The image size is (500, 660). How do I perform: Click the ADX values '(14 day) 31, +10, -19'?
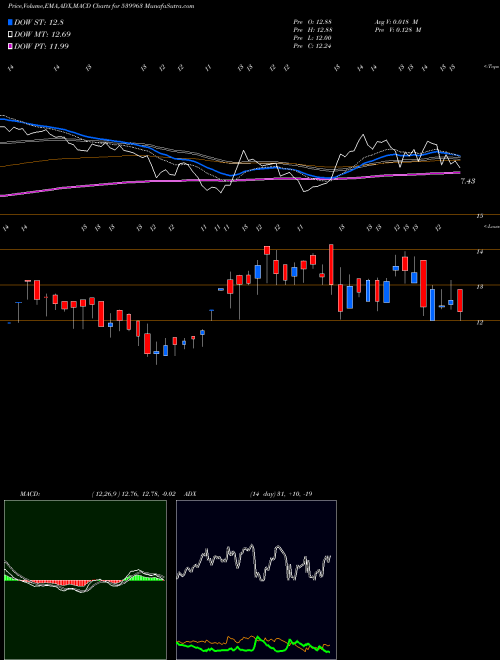[x=281, y=494]
